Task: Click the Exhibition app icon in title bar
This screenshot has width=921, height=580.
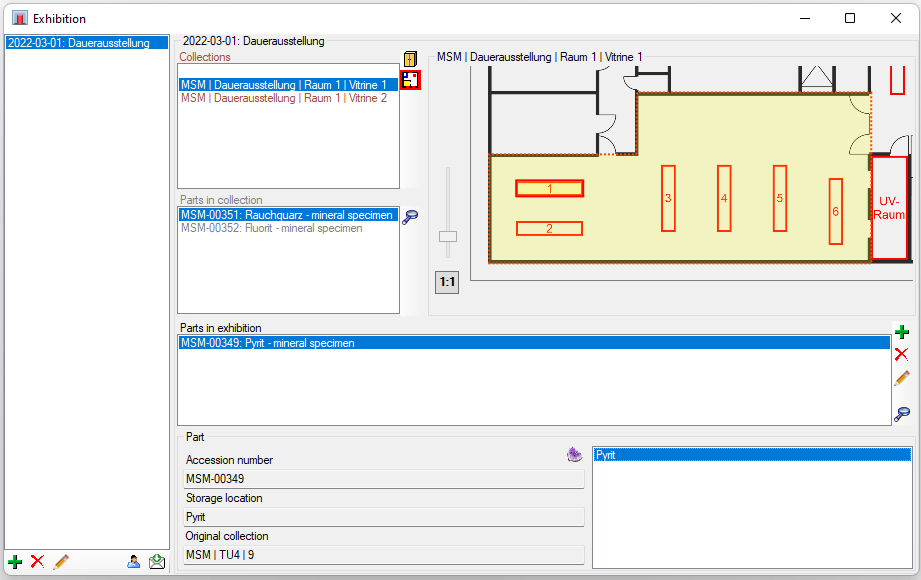Action: (20, 18)
